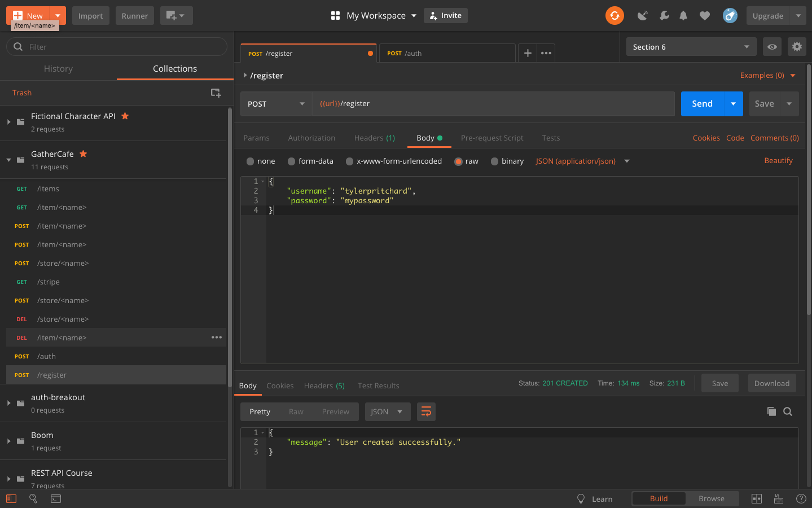Open JSON (application/json) content type dropdown
812x508 pixels.
tap(582, 161)
